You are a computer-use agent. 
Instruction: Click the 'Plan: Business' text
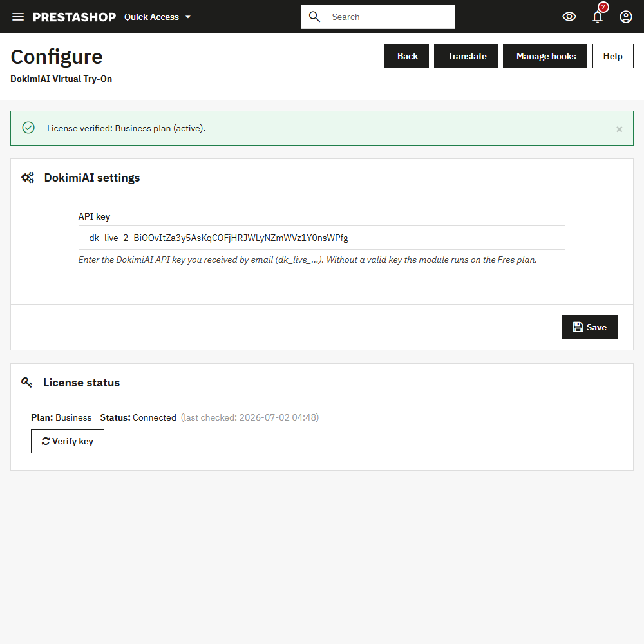tap(61, 418)
